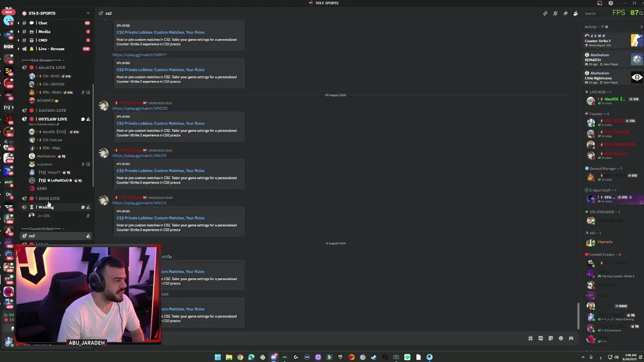The width and height of the screenshot is (644, 362).
Task: Click the Counter-Strike 2 game thumbnail
Action: (x=636, y=41)
